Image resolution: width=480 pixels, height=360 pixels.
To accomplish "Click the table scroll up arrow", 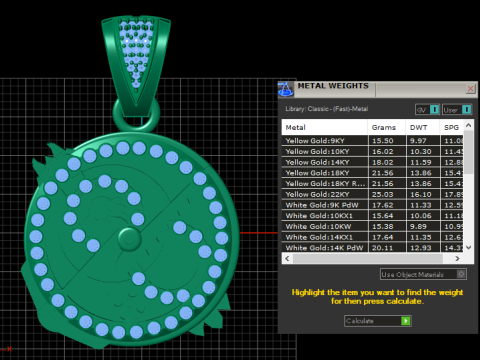I will pos(469,125).
